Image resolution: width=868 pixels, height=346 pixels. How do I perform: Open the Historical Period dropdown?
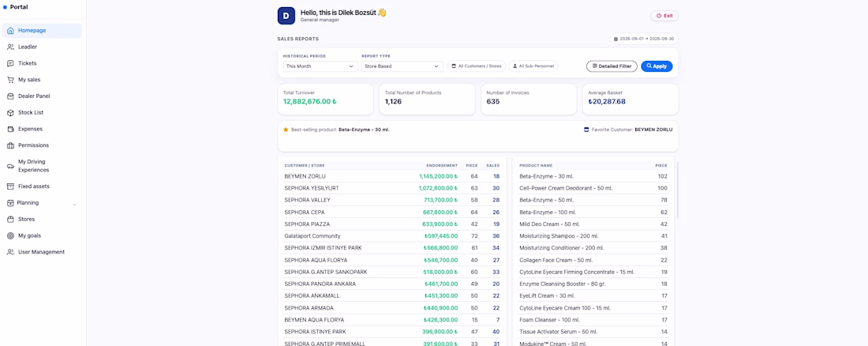click(320, 66)
